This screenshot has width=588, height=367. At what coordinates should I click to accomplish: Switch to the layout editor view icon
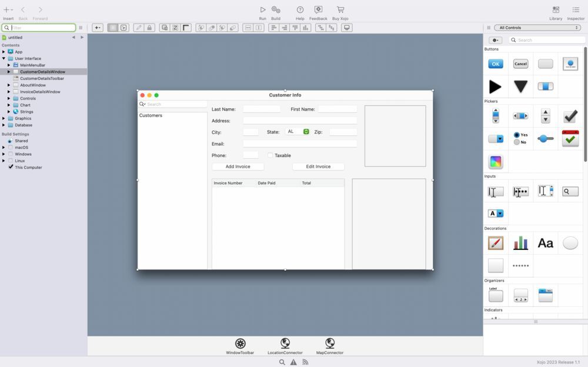coord(112,28)
